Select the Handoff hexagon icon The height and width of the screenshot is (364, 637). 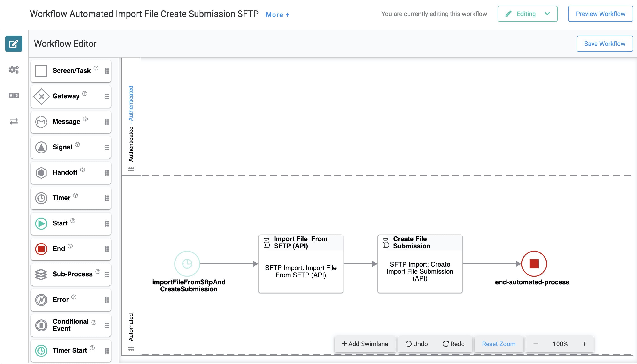coord(41,173)
